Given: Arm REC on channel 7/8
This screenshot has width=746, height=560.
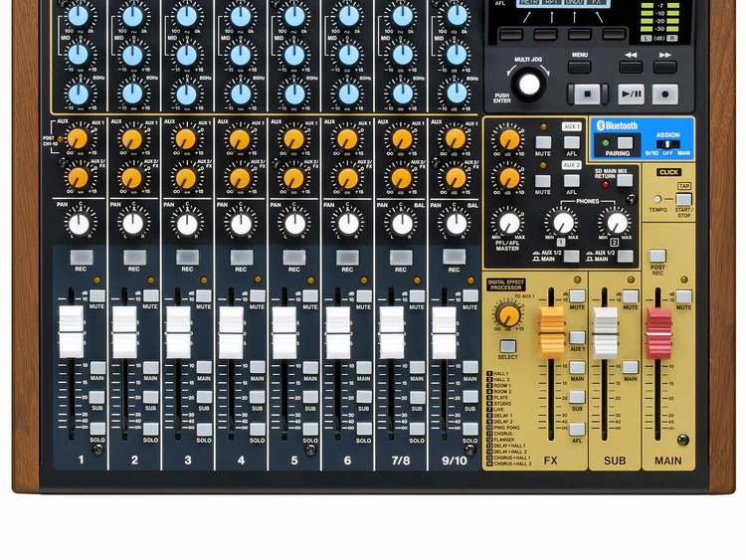Looking at the screenshot, I should tap(401, 258).
